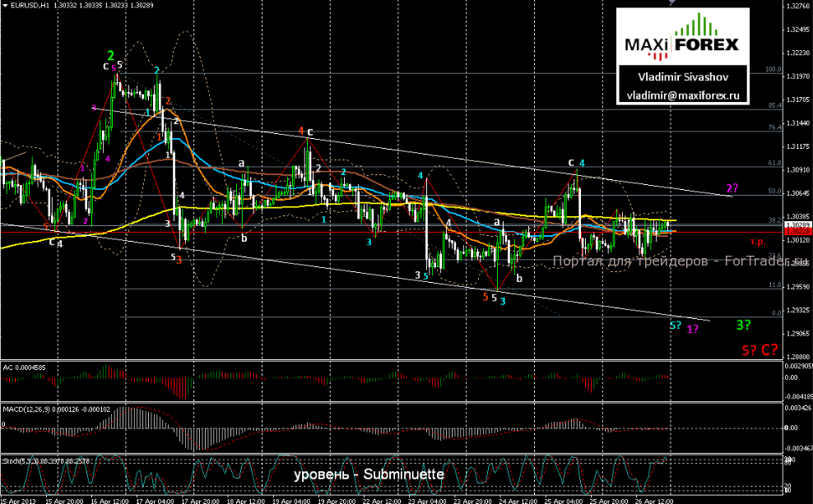The height and width of the screenshot is (504, 813).
Task: Click price scale value 1.31440
Action: (x=798, y=123)
